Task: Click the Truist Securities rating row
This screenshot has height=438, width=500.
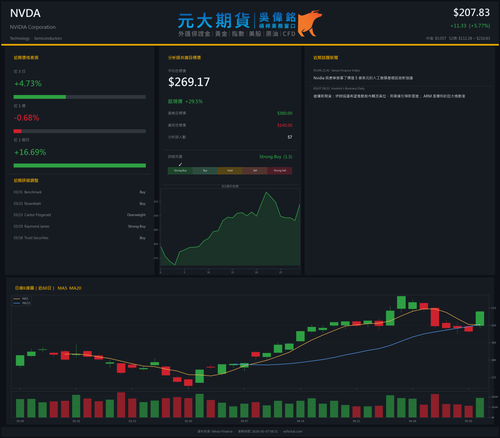Action: click(x=80, y=238)
